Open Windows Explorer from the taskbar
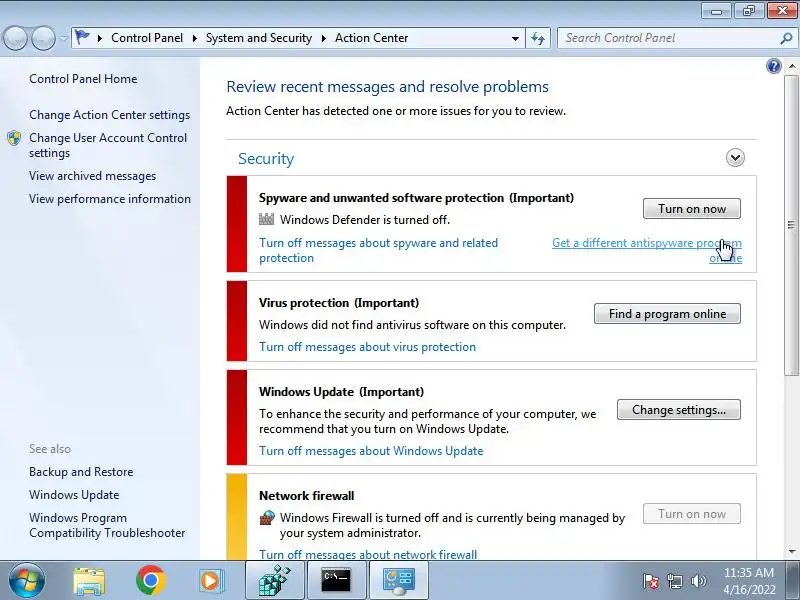Image resolution: width=800 pixels, height=600 pixels. [89, 581]
